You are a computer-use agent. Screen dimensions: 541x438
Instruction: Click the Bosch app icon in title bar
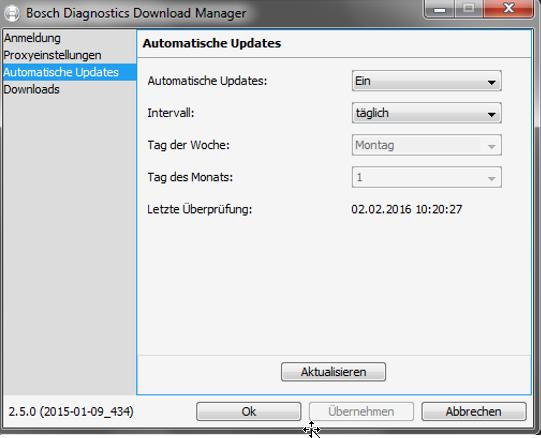[x=12, y=13]
